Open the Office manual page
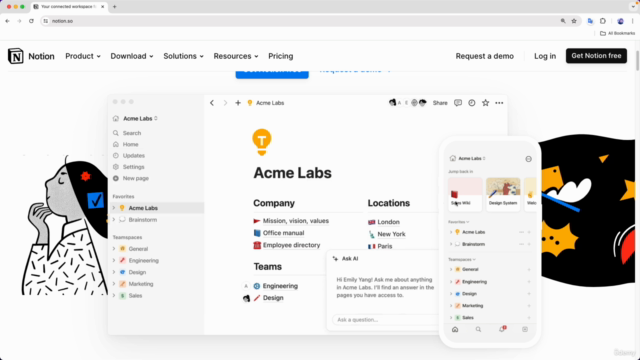 (279, 233)
